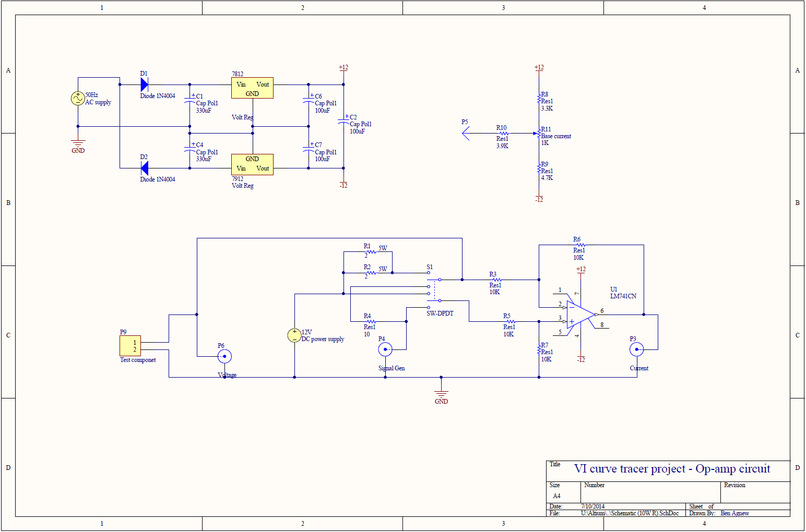The height and width of the screenshot is (532, 806).
Task: Click the 'Diode 1N4004' label under D1
Action: 158,96
